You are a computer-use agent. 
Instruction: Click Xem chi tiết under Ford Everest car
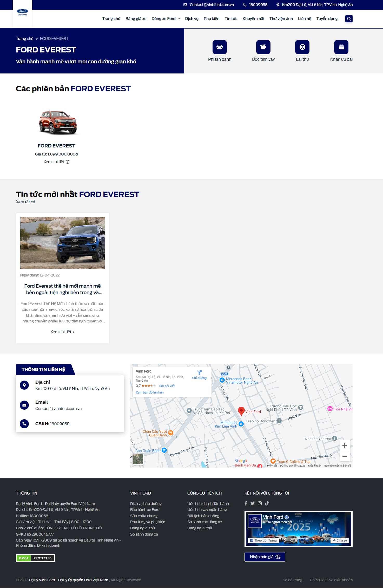coord(56,162)
